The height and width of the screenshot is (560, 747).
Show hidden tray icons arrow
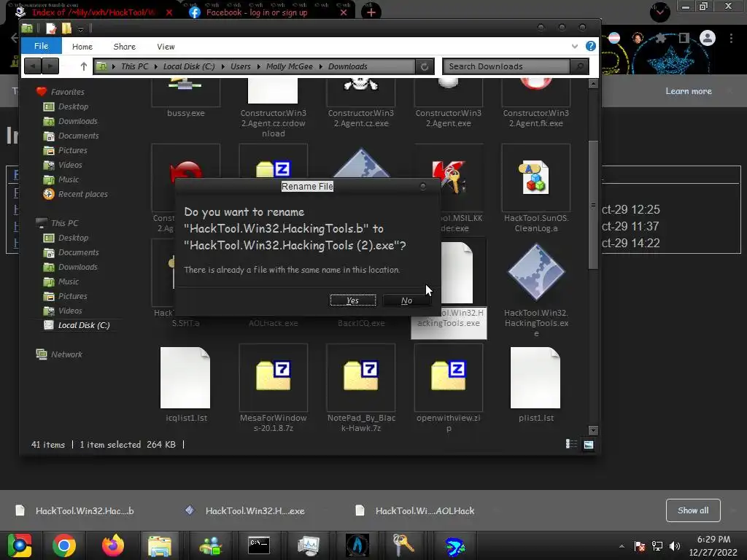click(622, 546)
